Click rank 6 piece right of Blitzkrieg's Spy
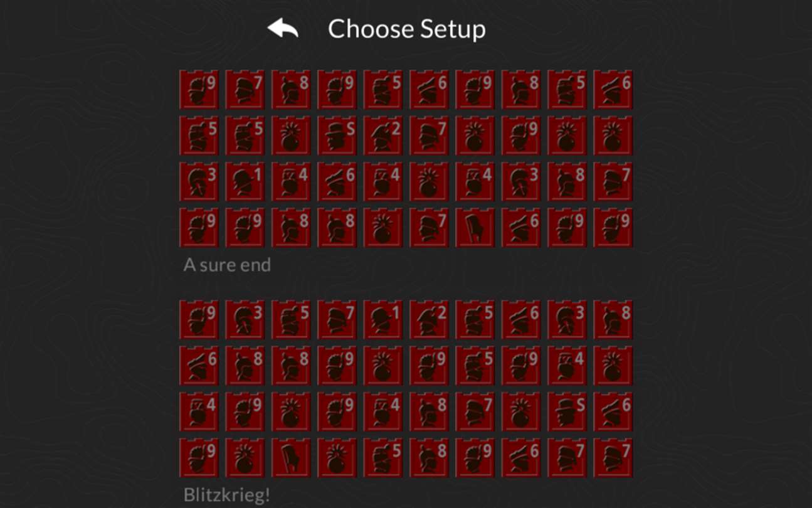Image resolution: width=812 pixels, height=508 pixels. tap(614, 412)
